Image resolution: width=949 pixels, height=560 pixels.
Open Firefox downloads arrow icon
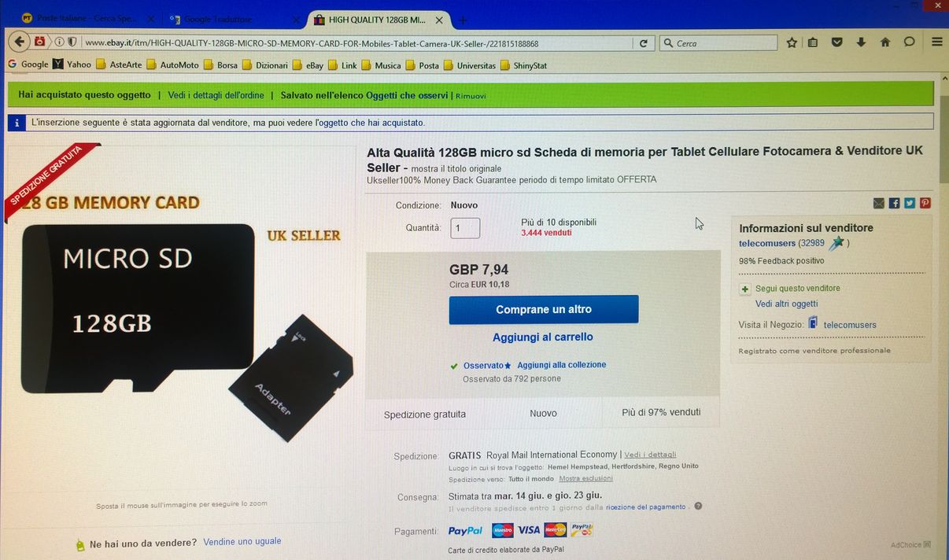click(861, 42)
